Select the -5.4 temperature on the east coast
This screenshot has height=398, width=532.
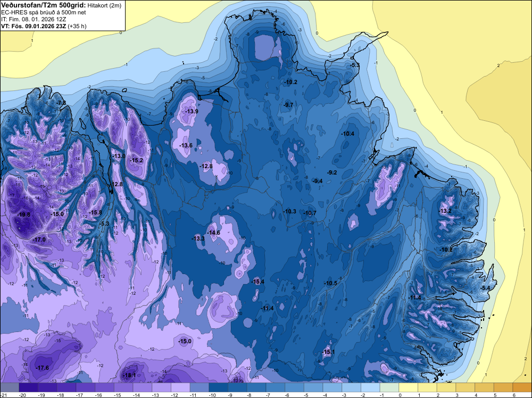pyautogui.click(x=485, y=288)
